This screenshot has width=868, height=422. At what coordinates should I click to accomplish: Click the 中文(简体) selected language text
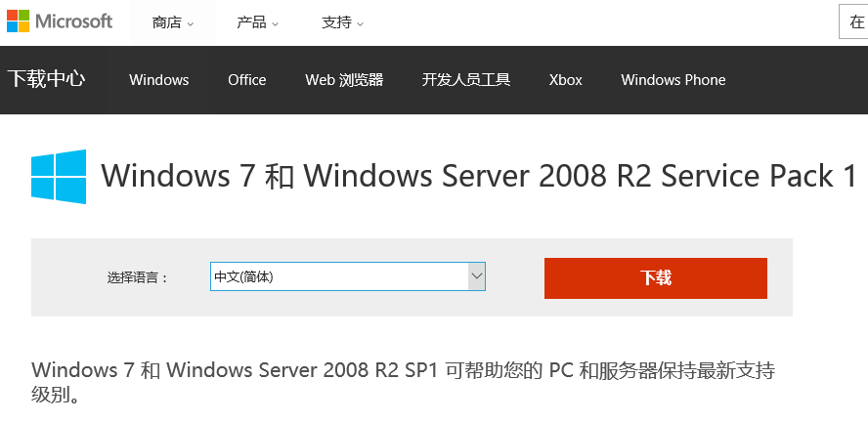[x=244, y=277]
